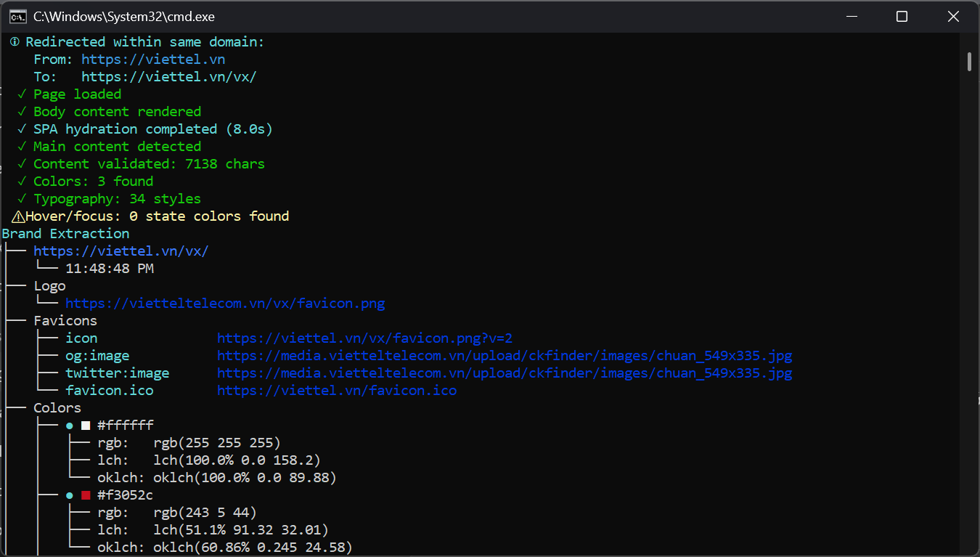Maximize the cmd.exe window

(x=902, y=17)
